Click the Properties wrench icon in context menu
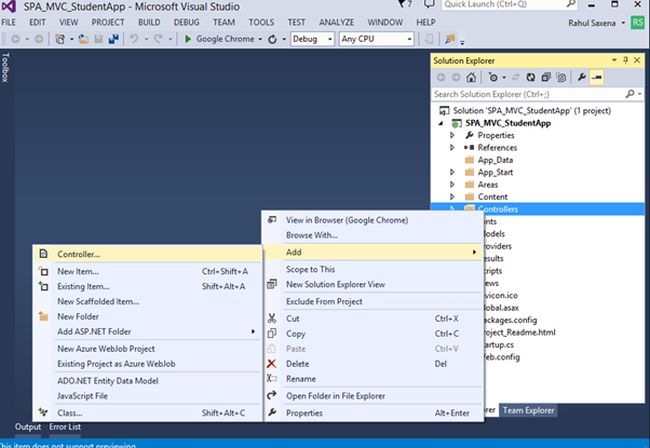Viewport: 650px width, 448px height. click(x=270, y=412)
